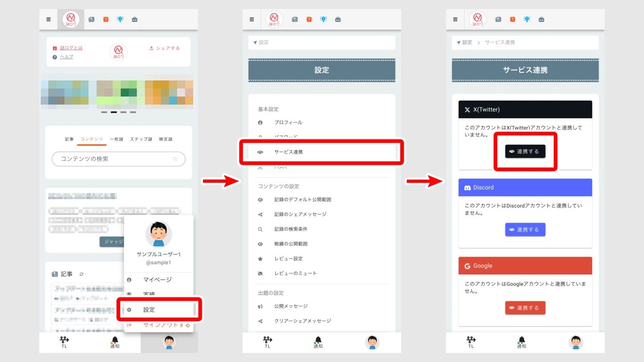
Task: Open the newspaper article icon in top bar
Action: point(92,19)
